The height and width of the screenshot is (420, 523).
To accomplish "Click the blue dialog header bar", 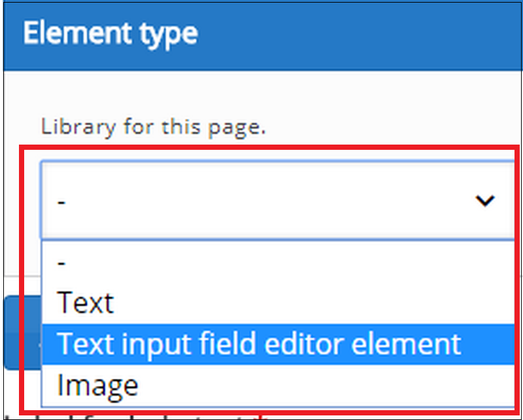I will 263,36.
